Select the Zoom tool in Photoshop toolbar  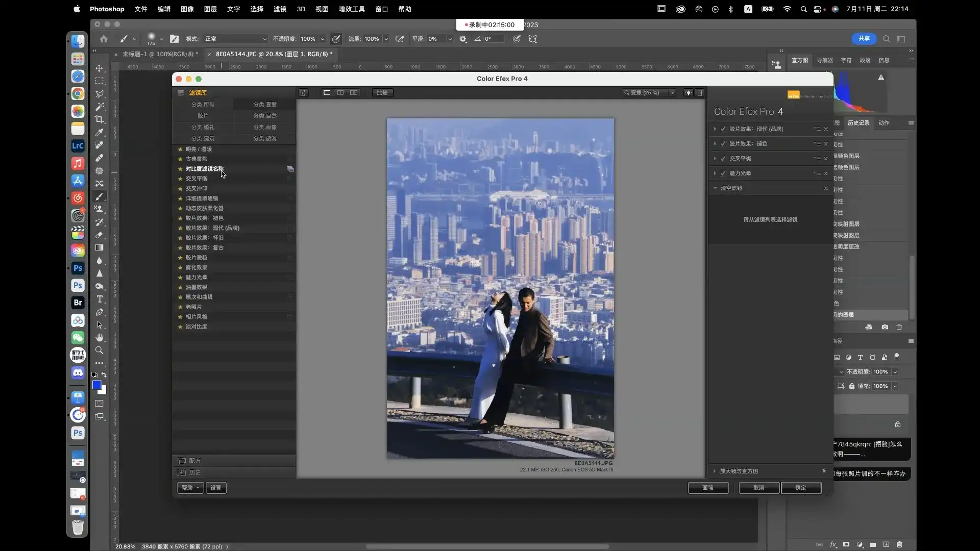click(x=100, y=350)
